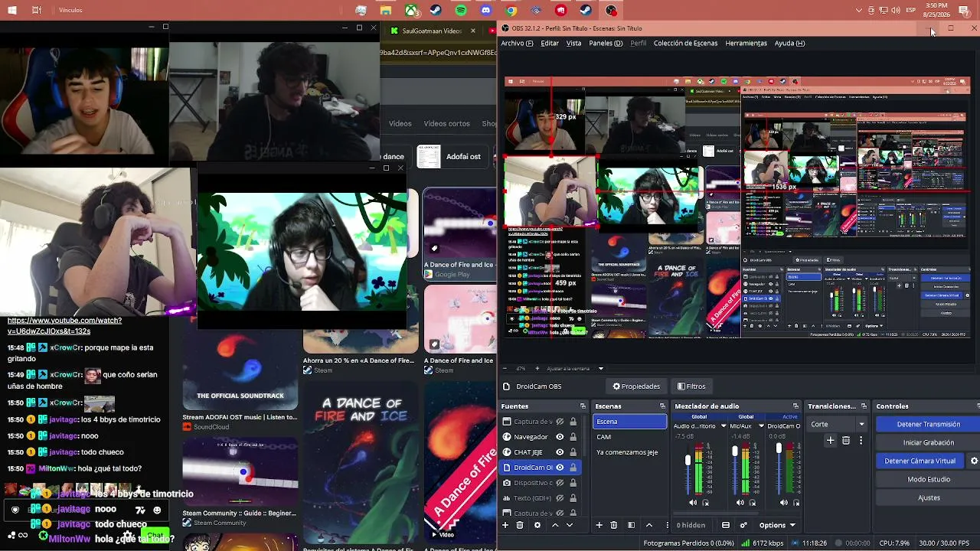Open virtual camera settings gear
This screenshot has width=980, height=551.
coord(974,461)
